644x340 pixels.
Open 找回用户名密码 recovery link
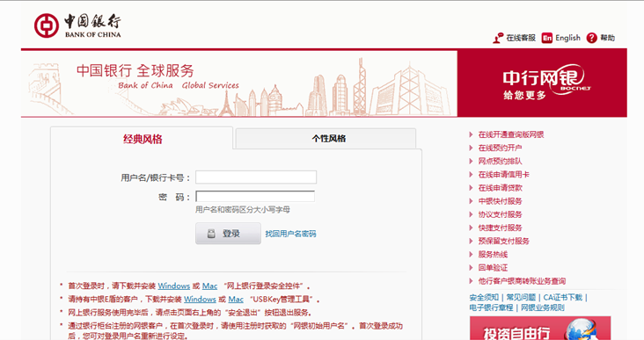tap(290, 234)
